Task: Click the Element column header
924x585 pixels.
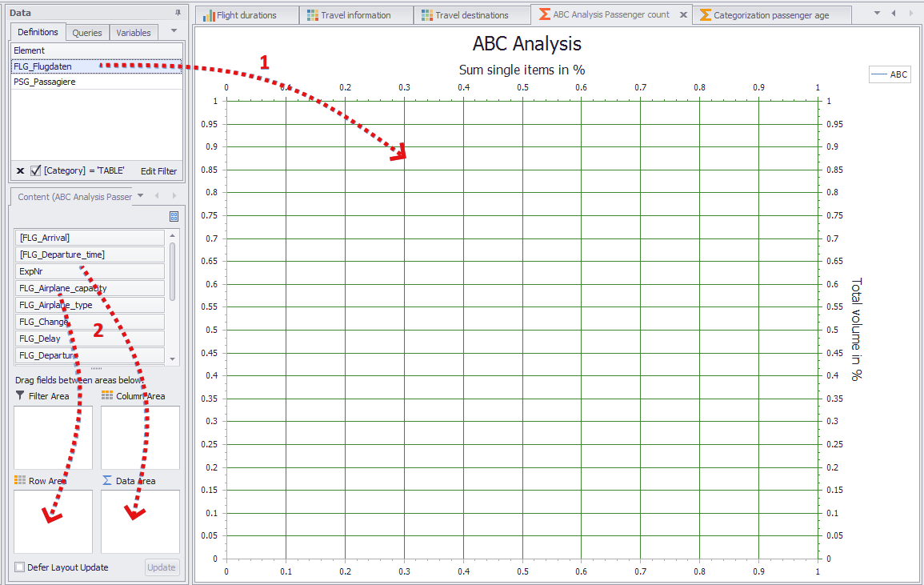Action: point(97,50)
